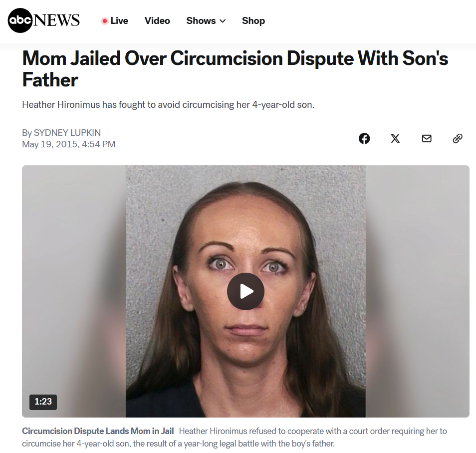
Task: Play the video with the center play button
Action: (245, 291)
